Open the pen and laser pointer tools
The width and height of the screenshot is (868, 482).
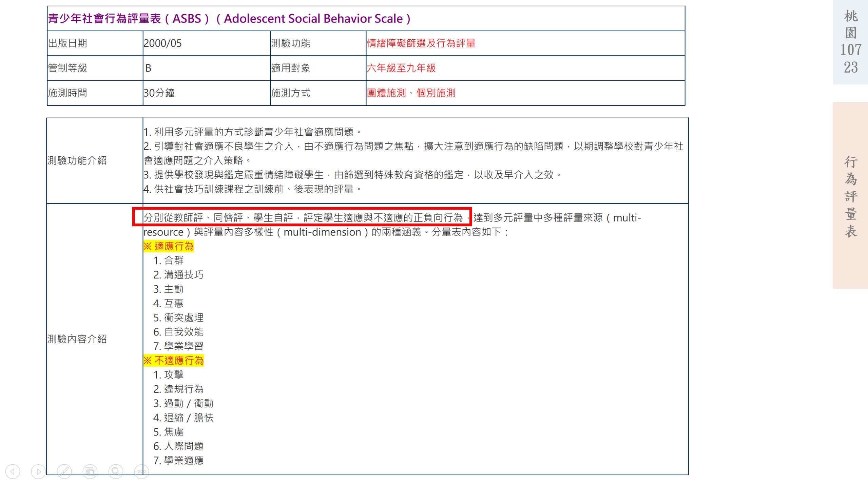pyautogui.click(x=64, y=471)
